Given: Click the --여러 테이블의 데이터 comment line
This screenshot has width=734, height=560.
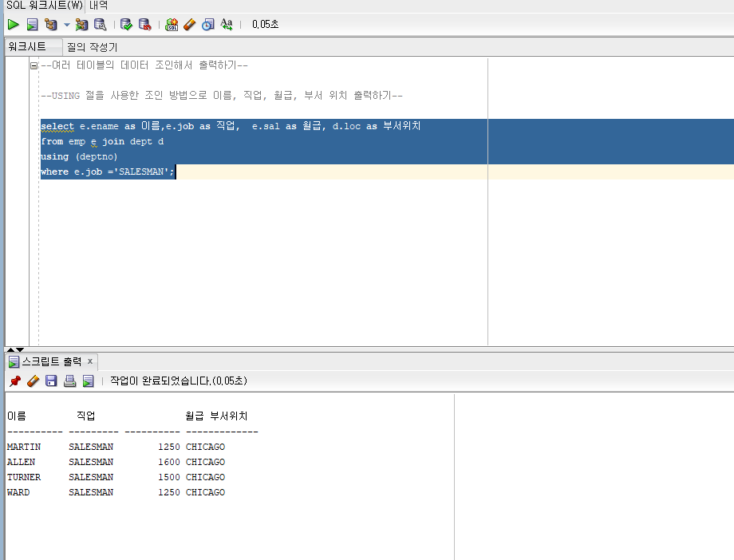Looking at the screenshot, I should point(144,65).
